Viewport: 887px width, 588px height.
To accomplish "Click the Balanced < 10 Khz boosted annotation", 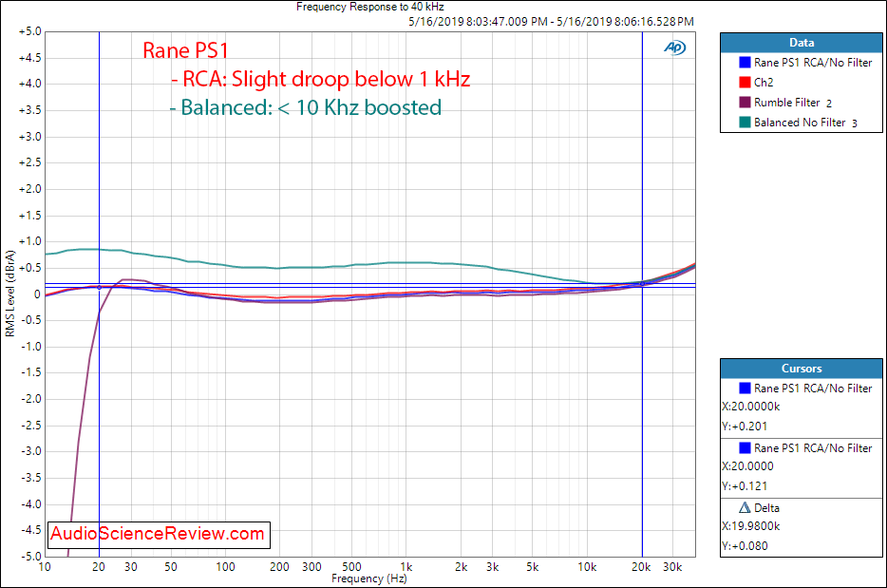I will 306,107.
